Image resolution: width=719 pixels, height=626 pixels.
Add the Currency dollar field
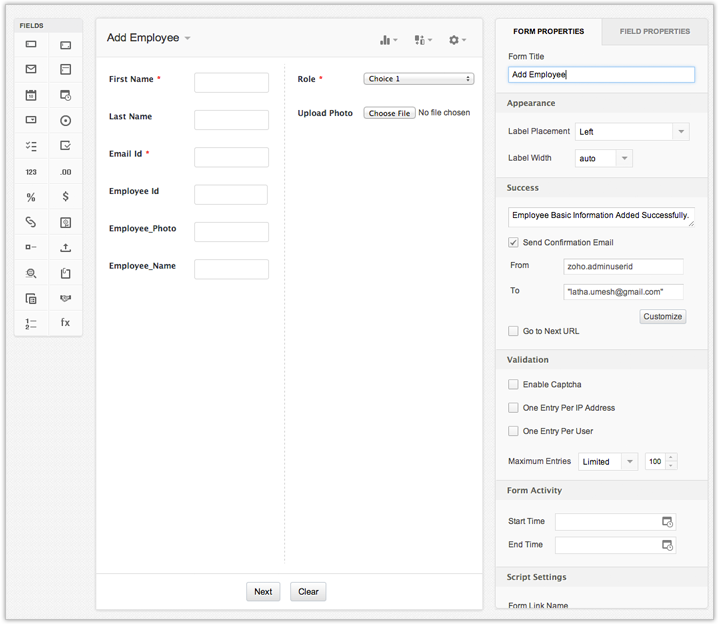65,197
